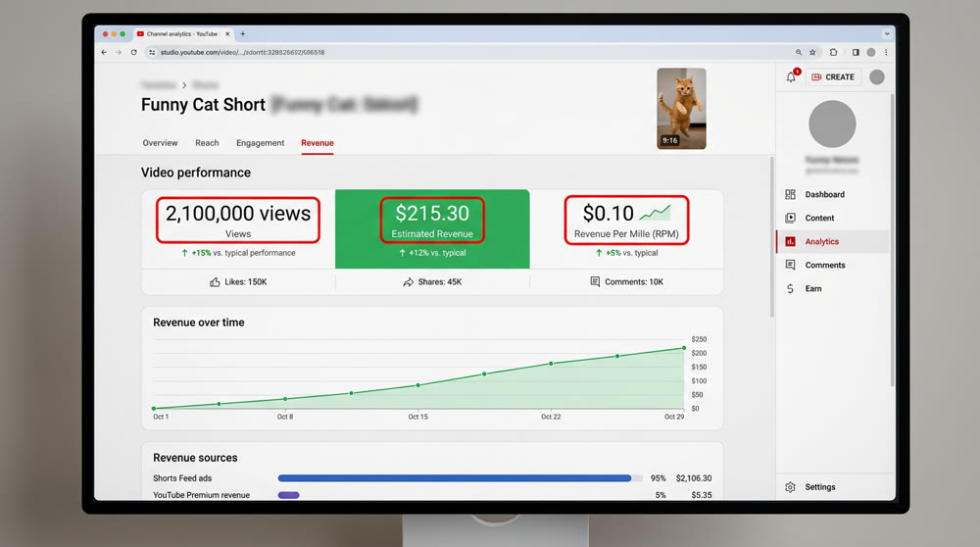Click the large channel profile picture
Screen dimensions: 980x547
point(832,124)
